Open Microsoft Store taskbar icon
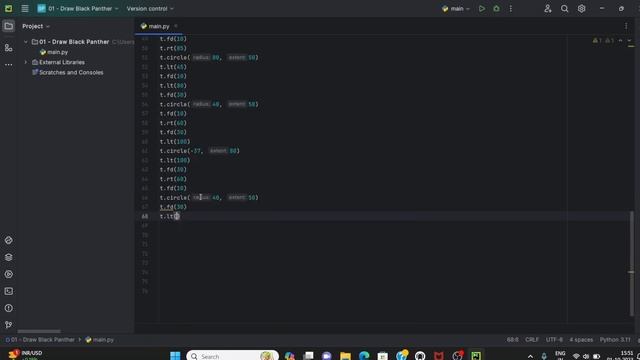 (x=382, y=356)
